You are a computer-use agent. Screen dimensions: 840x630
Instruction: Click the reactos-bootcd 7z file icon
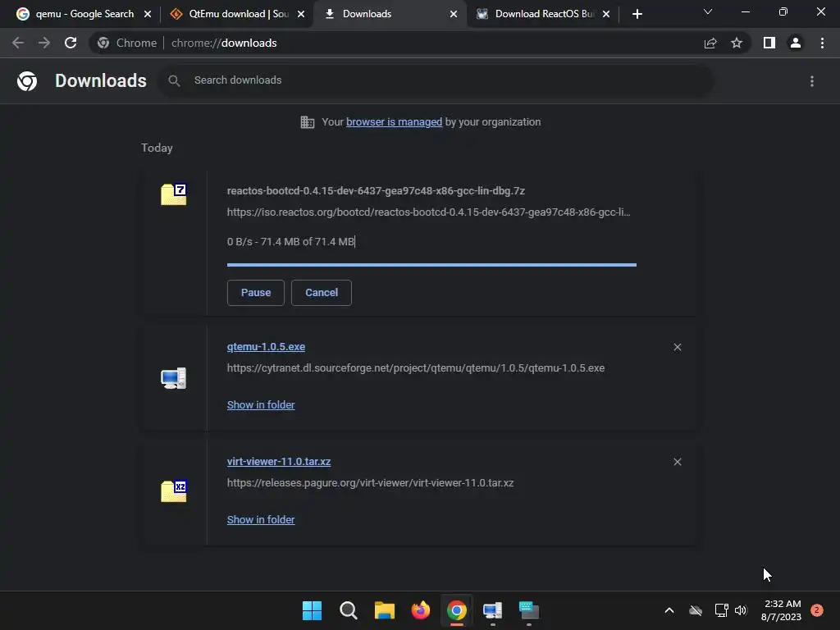click(x=174, y=194)
